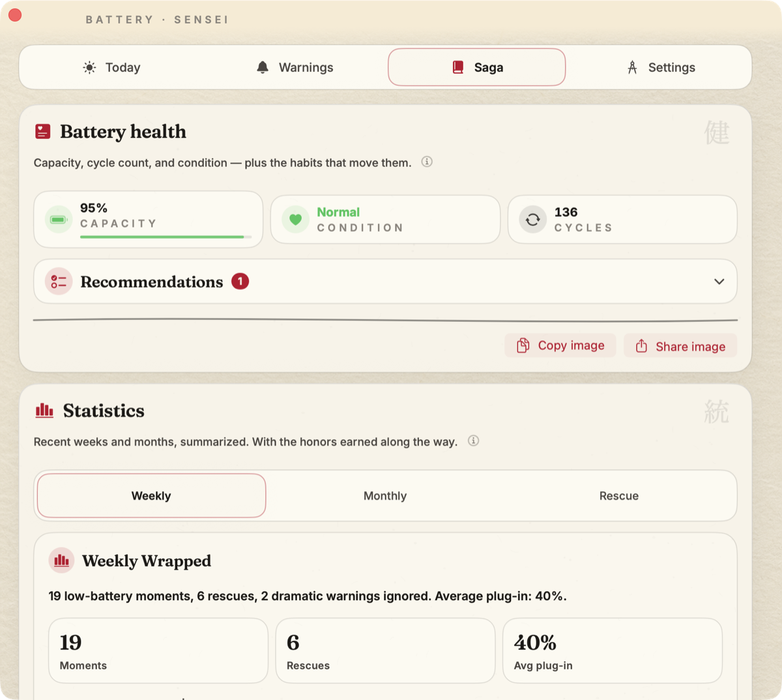The width and height of the screenshot is (782, 700).
Task: Click the Normal Condition card
Action: pyautogui.click(x=385, y=220)
